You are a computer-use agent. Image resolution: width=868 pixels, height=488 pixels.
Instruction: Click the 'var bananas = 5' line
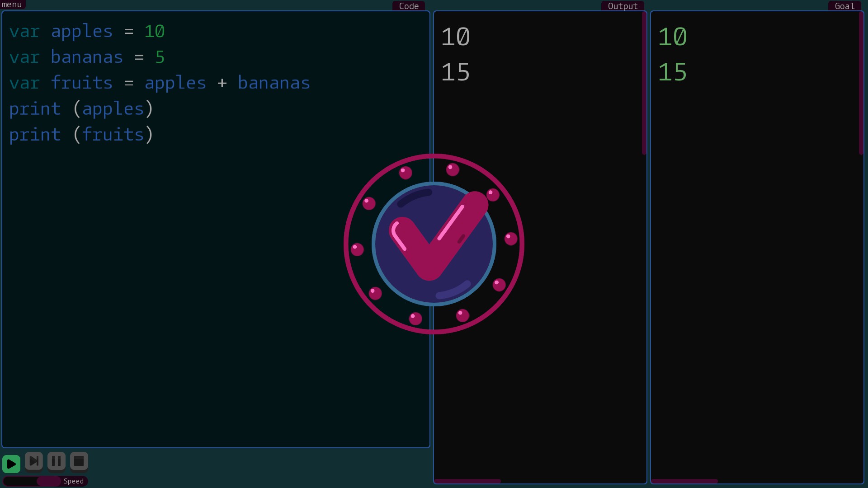point(87,57)
